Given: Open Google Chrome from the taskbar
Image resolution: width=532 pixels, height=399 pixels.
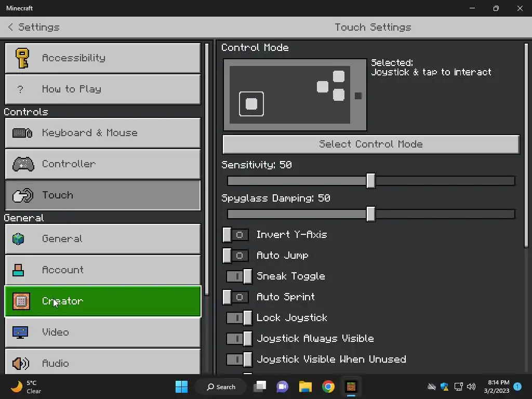Looking at the screenshot, I should tap(328, 387).
